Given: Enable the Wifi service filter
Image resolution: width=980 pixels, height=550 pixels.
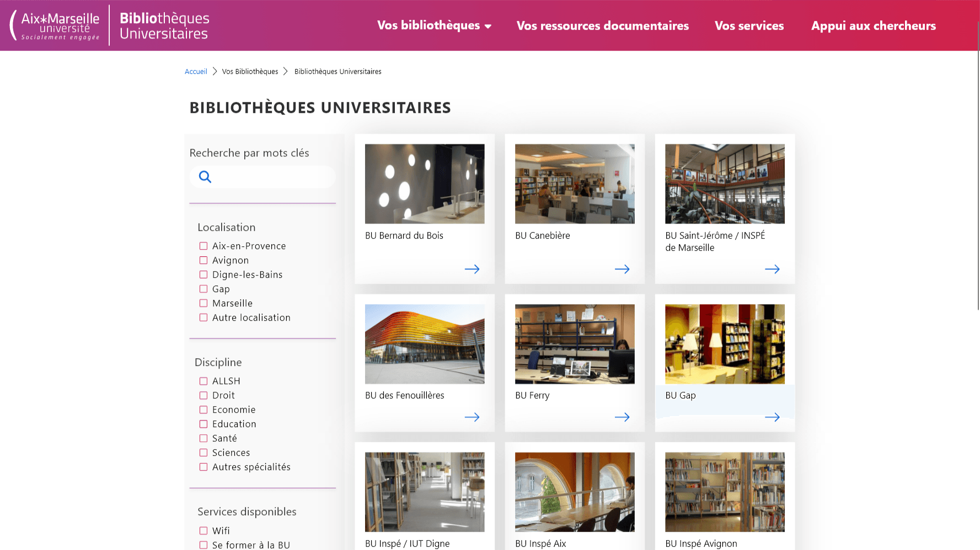Looking at the screenshot, I should [204, 531].
